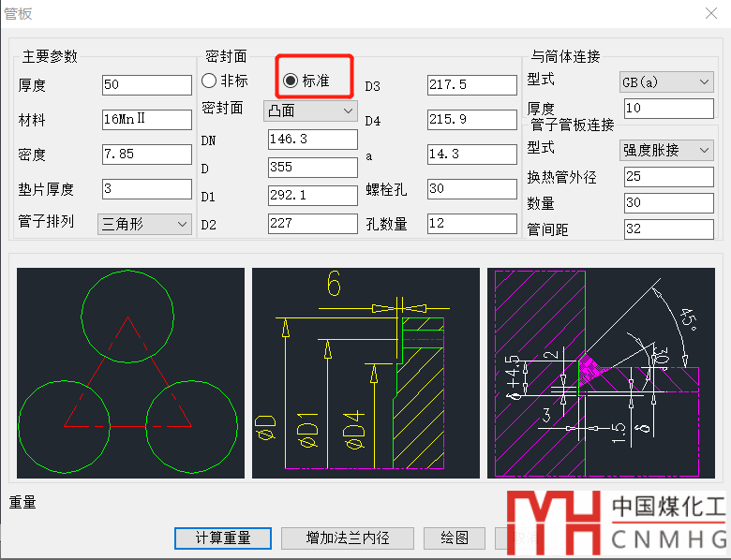Select the 标准 radio button
Image resolution: width=731 pixels, height=560 pixels.
[291, 81]
